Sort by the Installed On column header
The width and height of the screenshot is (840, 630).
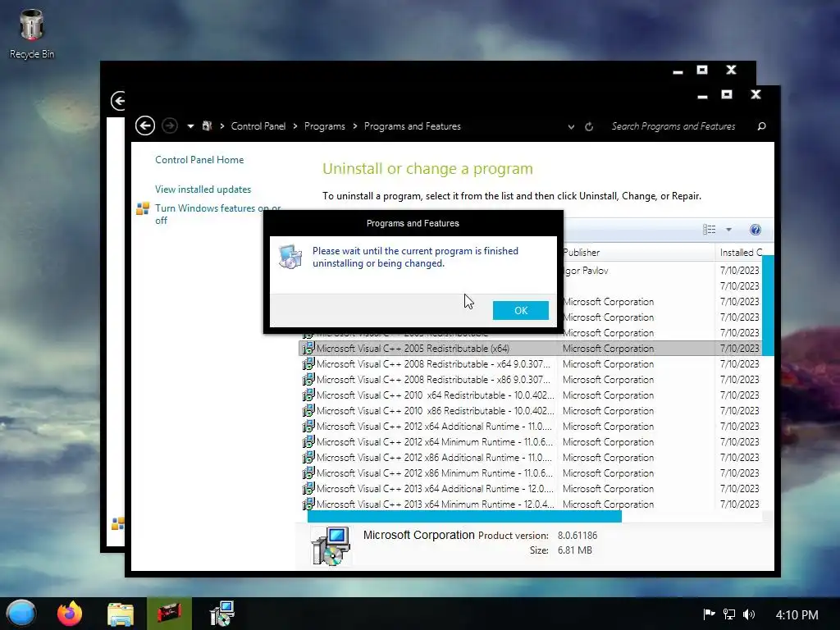(x=741, y=253)
